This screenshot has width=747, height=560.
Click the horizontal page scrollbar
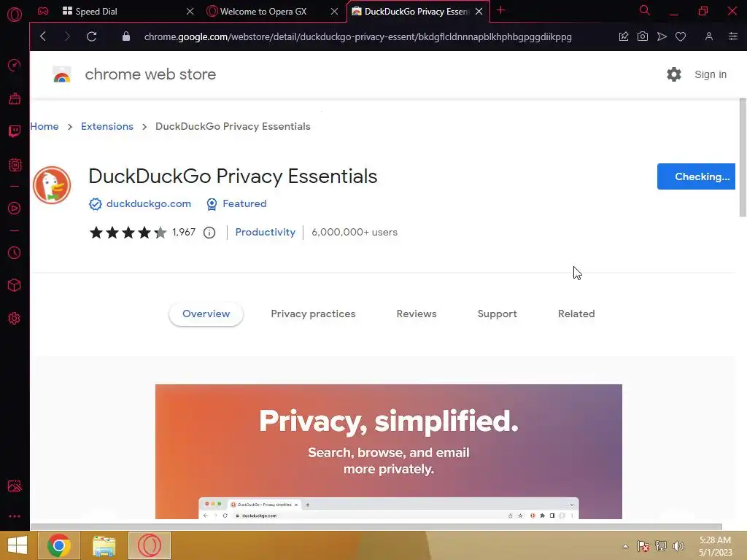(x=376, y=526)
